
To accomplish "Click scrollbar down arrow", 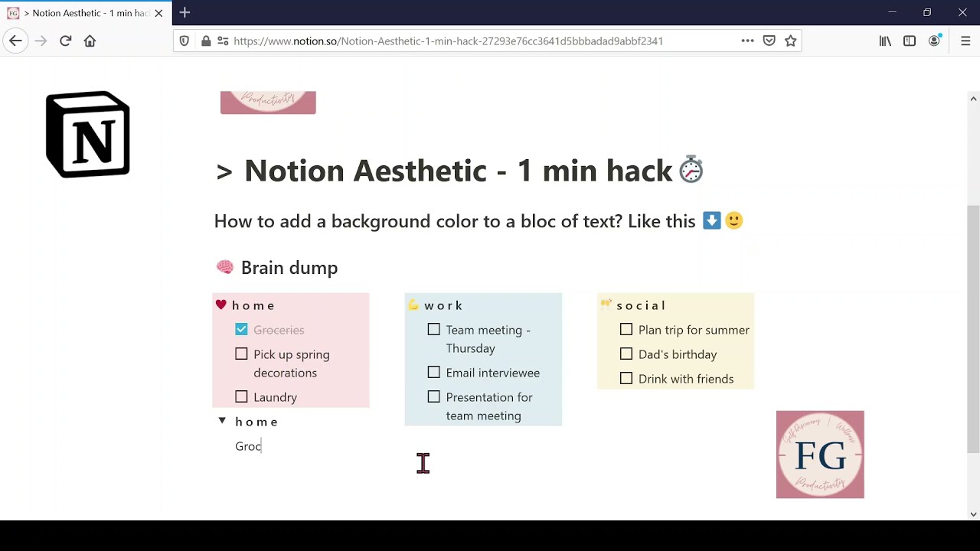I will click(x=973, y=514).
